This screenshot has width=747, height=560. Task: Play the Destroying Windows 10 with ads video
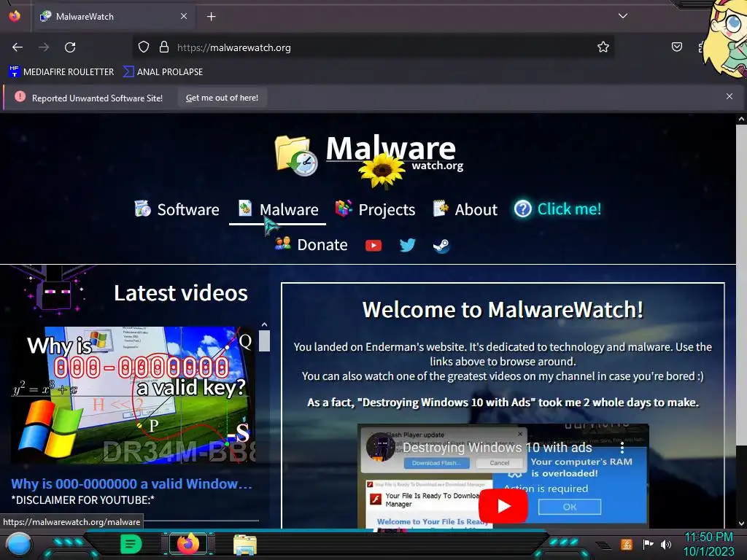503,506
